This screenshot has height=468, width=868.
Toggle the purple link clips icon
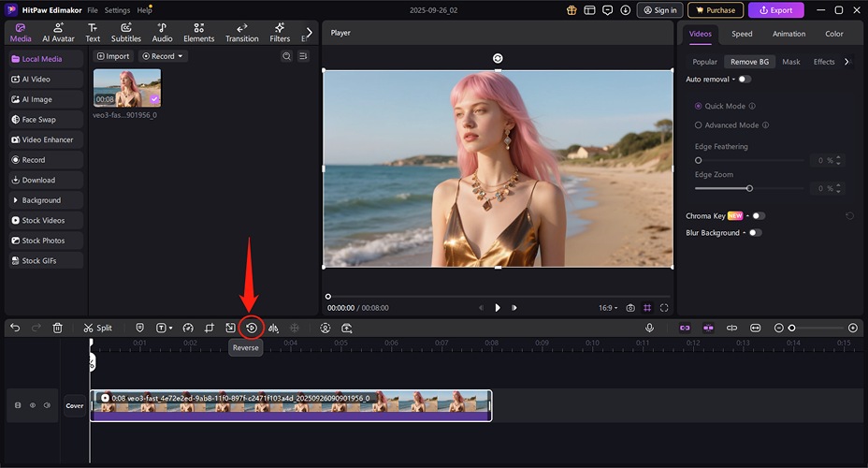(x=685, y=328)
